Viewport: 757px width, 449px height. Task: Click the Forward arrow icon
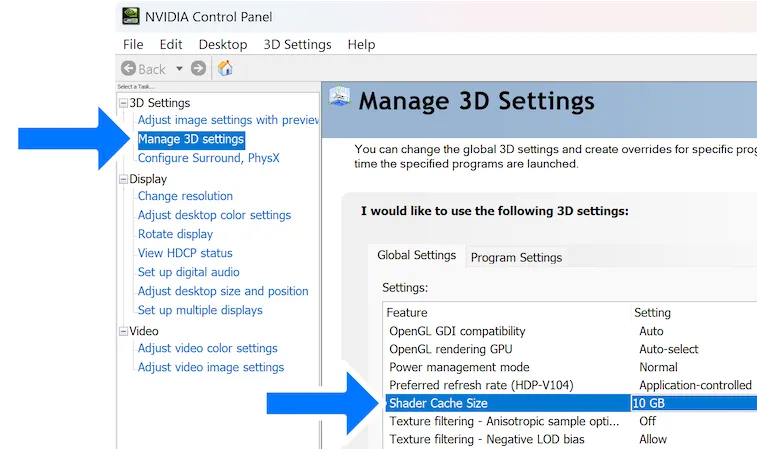click(x=198, y=69)
